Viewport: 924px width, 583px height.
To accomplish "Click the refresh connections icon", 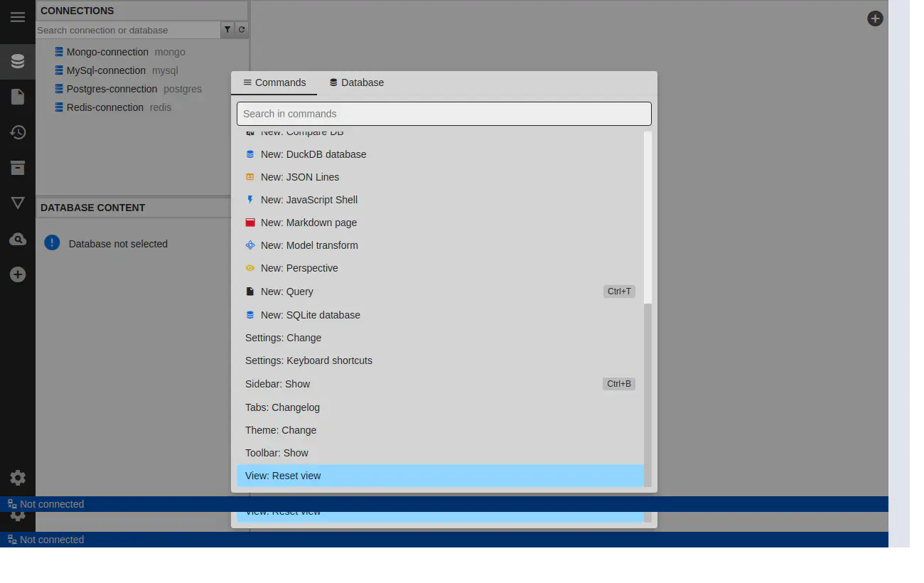I will (242, 30).
